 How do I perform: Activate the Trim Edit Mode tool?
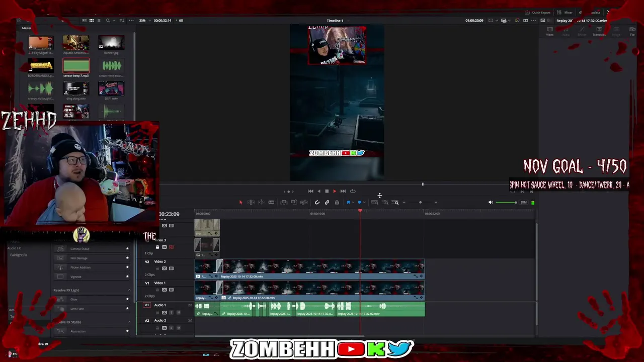(x=251, y=202)
